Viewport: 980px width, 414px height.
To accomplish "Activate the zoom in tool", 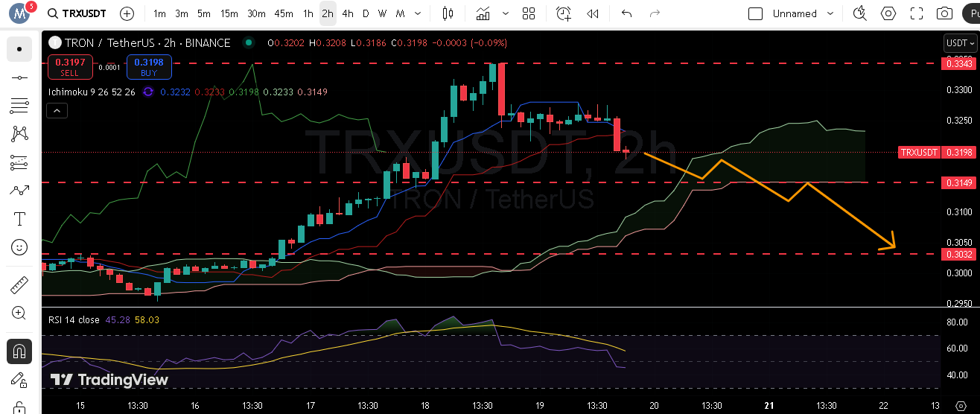I will click(x=19, y=313).
